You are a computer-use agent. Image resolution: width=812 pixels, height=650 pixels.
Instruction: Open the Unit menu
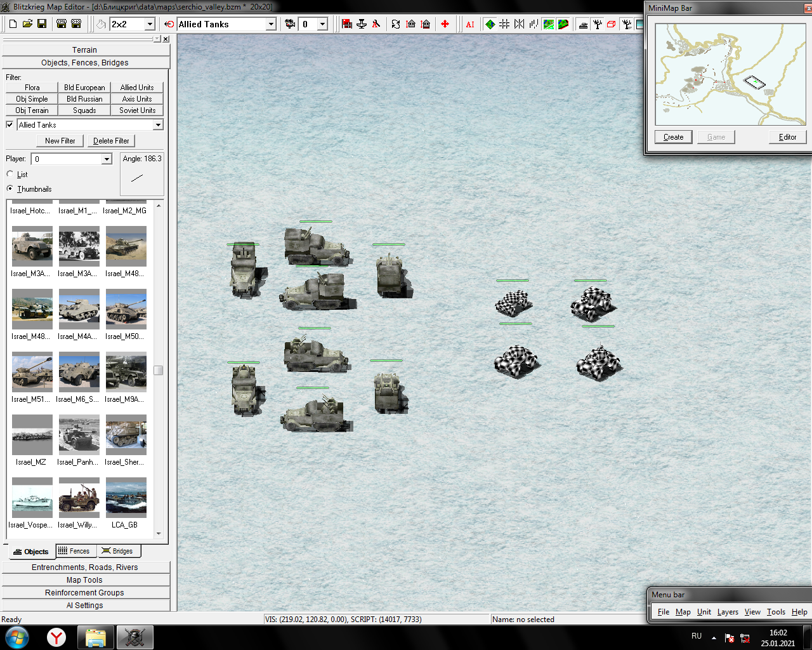(704, 612)
